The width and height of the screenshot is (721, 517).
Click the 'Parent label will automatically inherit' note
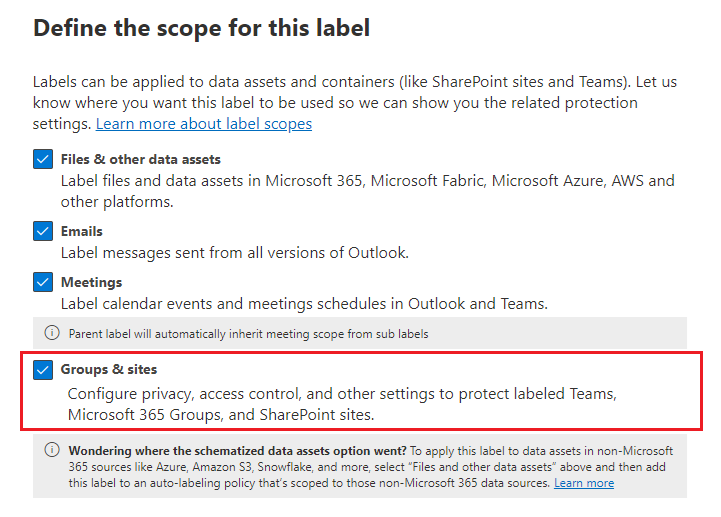[x=249, y=333]
